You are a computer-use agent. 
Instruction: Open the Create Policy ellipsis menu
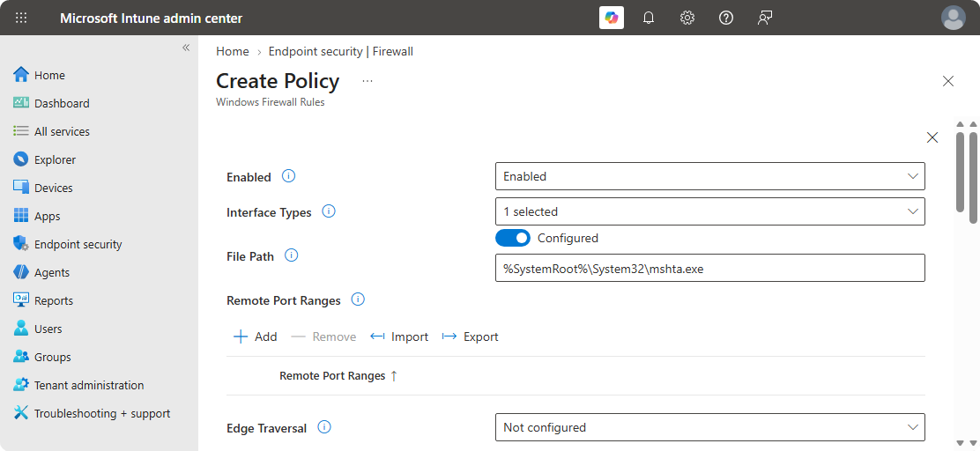[x=367, y=80]
